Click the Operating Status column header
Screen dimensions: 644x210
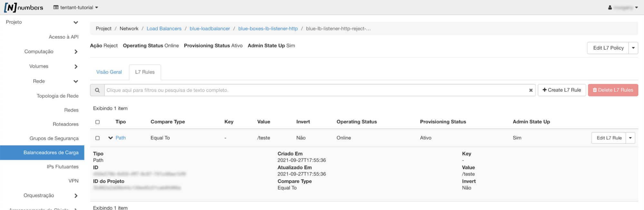357,122
